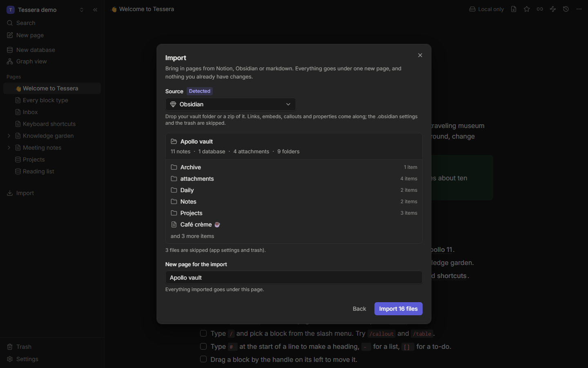The height and width of the screenshot is (368, 588).
Task: Click the Café crème note row
Action: click(x=294, y=224)
